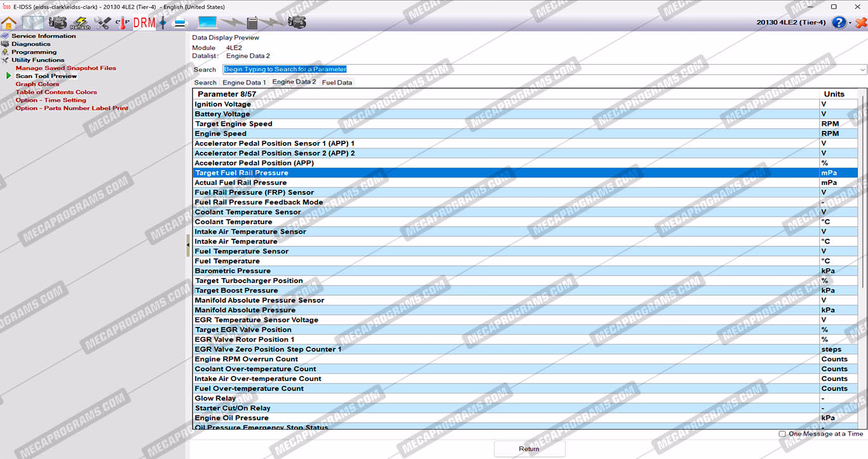
Task: Open the dropdown arrow beside Help icon
Action: 850,23
